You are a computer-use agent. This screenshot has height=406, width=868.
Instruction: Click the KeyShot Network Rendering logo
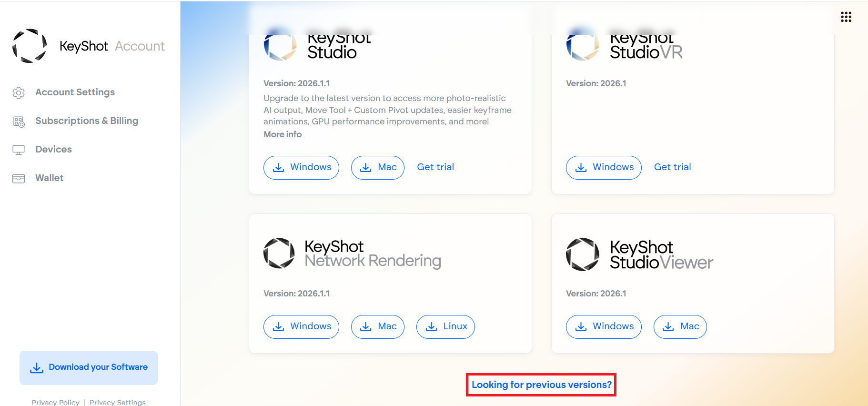353,254
